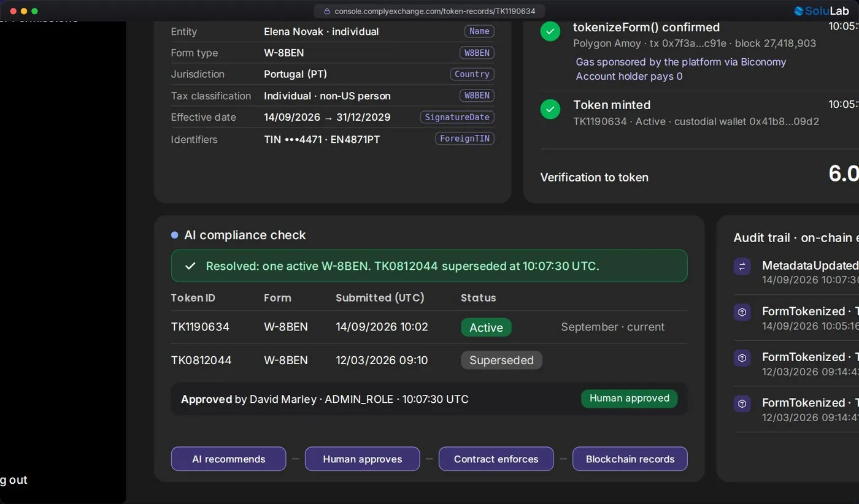Select token ID TK0812044 in the table
The height and width of the screenshot is (504, 859).
click(x=201, y=360)
